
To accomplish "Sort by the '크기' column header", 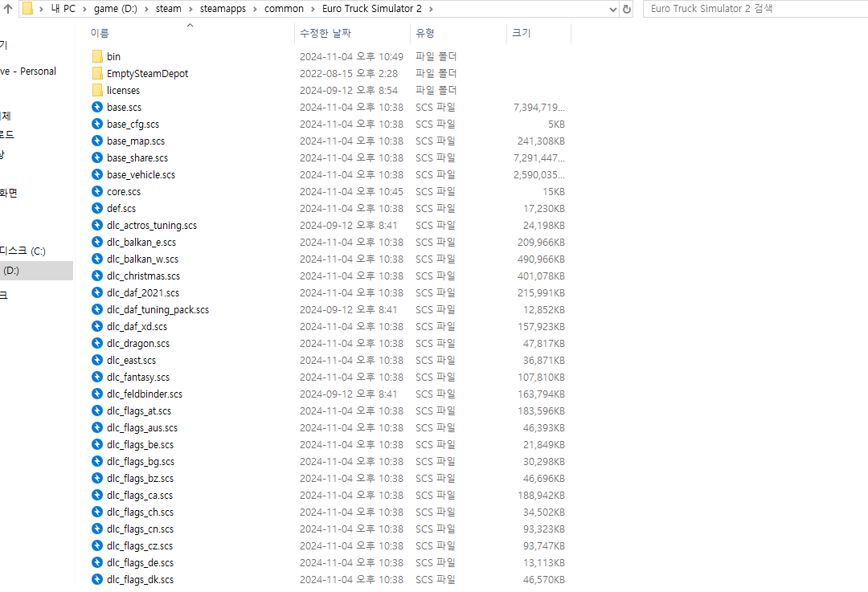I will pos(522,33).
